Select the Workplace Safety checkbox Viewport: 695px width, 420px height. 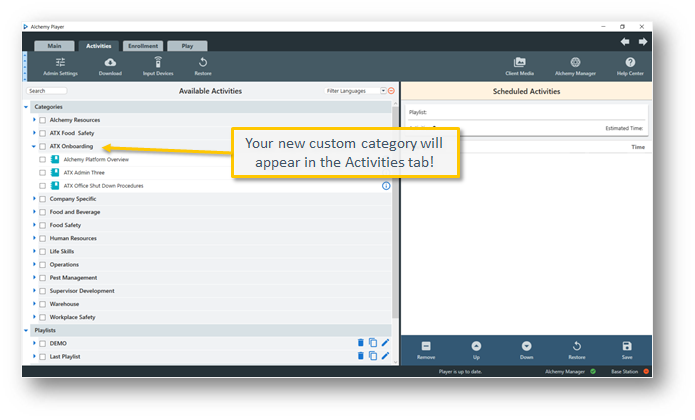pos(43,317)
